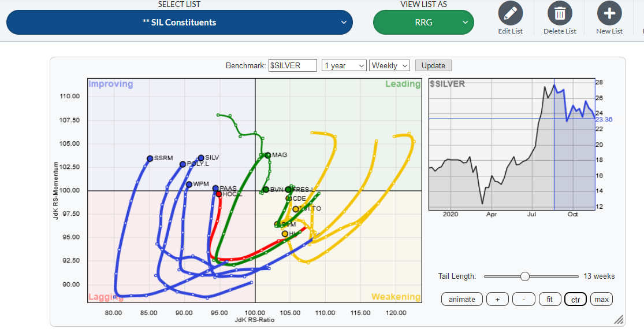Click the $SILVER price chart title
The image size is (644, 332).
pyautogui.click(x=447, y=84)
